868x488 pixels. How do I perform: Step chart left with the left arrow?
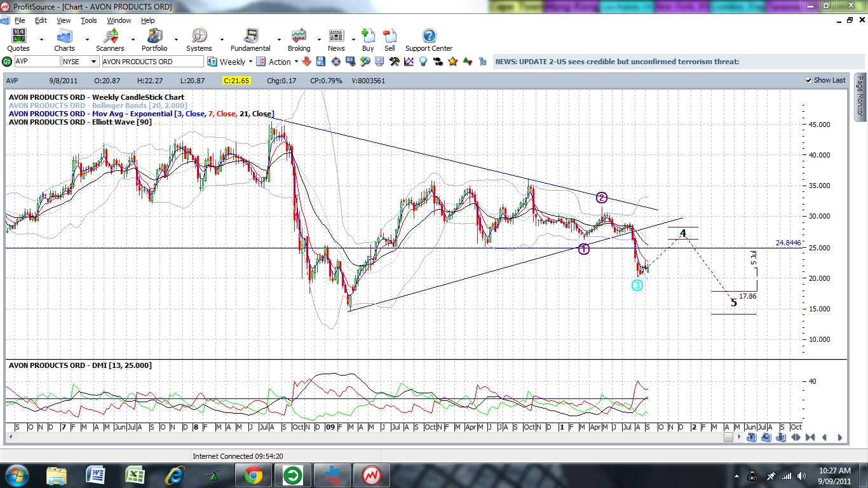pyautogui.click(x=825, y=437)
